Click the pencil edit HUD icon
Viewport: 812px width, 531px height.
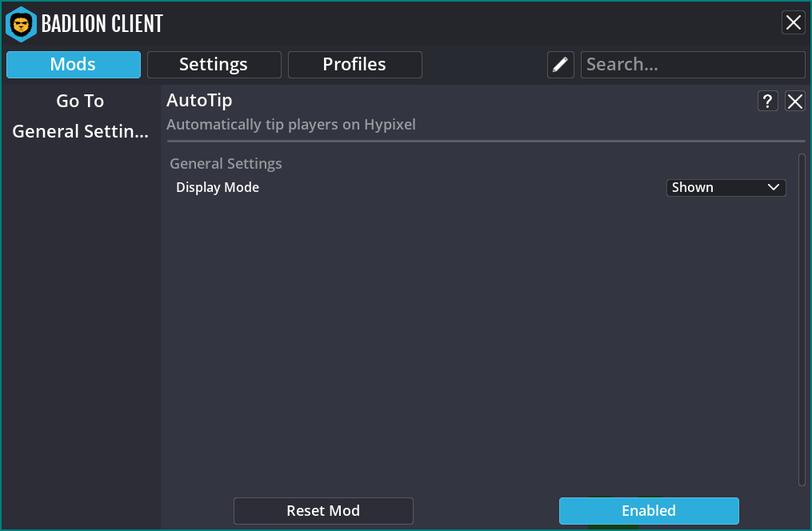pyautogui.click(x=560, y=65)
